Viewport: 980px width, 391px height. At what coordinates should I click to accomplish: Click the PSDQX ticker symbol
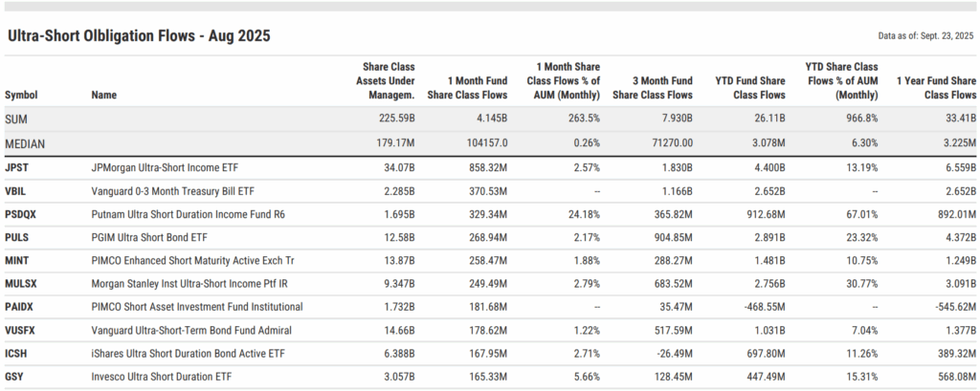click(x=21, y=214)
